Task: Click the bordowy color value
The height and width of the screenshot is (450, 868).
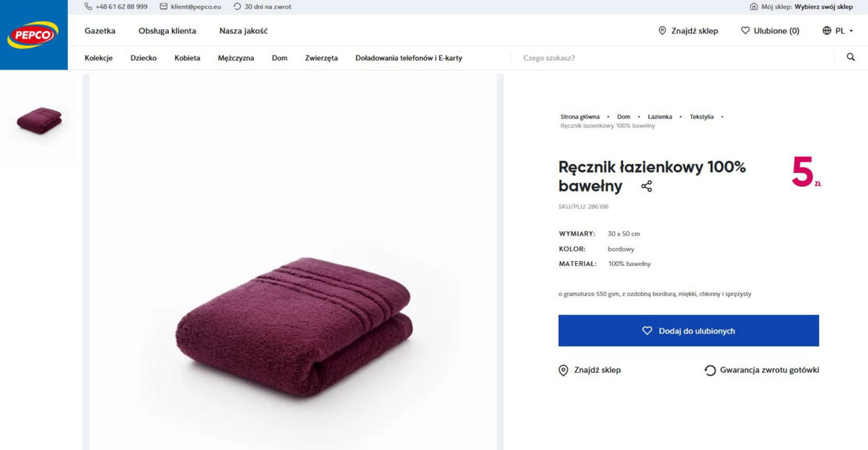Action: pyautogui.click(x=621, y=249)
